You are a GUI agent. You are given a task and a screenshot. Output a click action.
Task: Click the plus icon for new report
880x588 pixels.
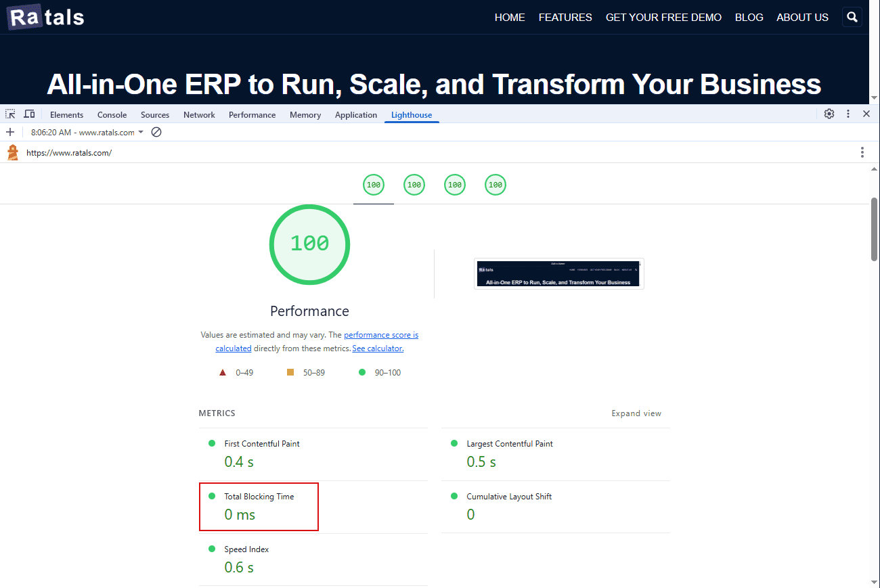(10, 133)
